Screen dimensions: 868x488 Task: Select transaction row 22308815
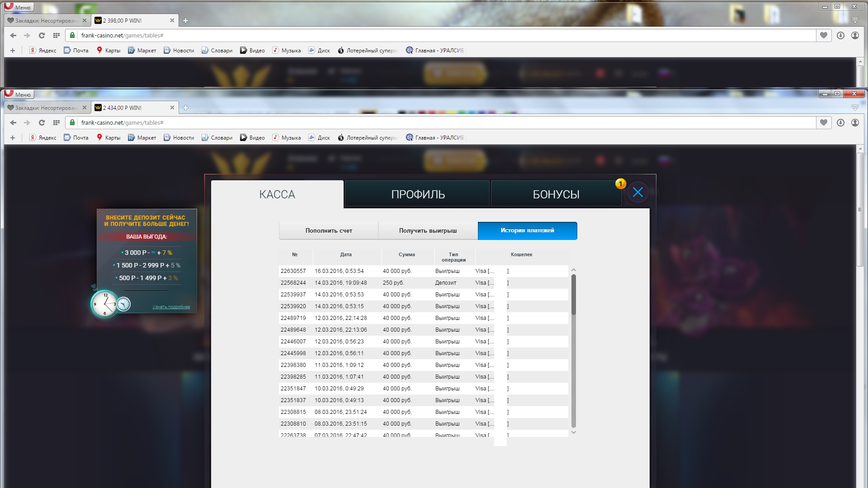tap(424, 412)
